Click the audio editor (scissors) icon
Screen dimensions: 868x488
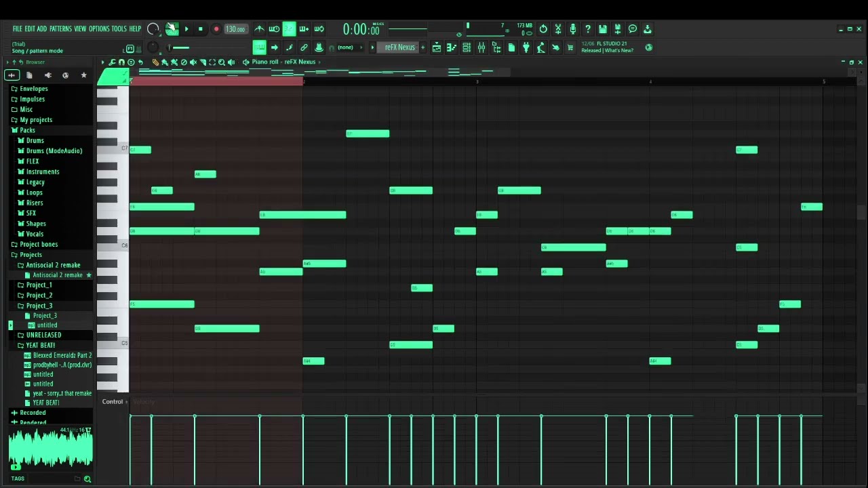click(558, 29)
